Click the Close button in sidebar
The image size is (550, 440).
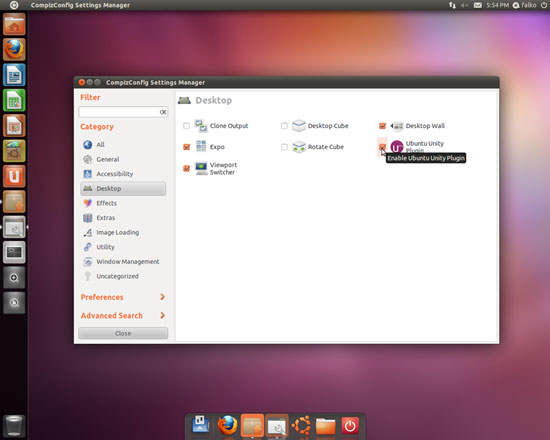pyautogui.click(x=123, y=333)
